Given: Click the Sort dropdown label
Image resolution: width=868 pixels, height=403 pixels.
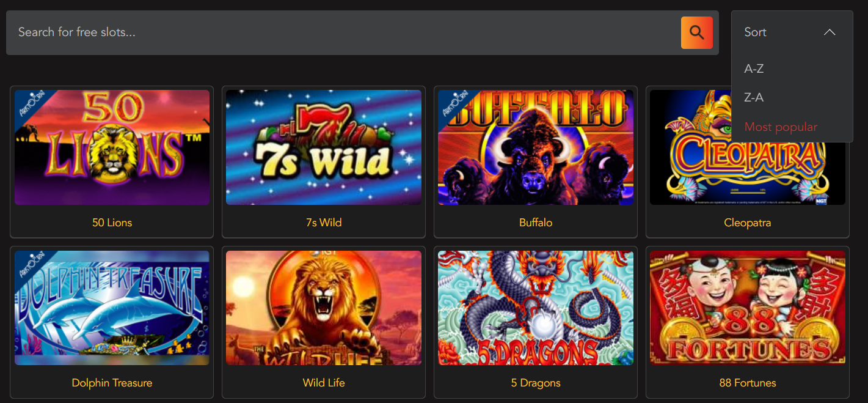Looking at the screenshot, I should click(x=755, y=32).
